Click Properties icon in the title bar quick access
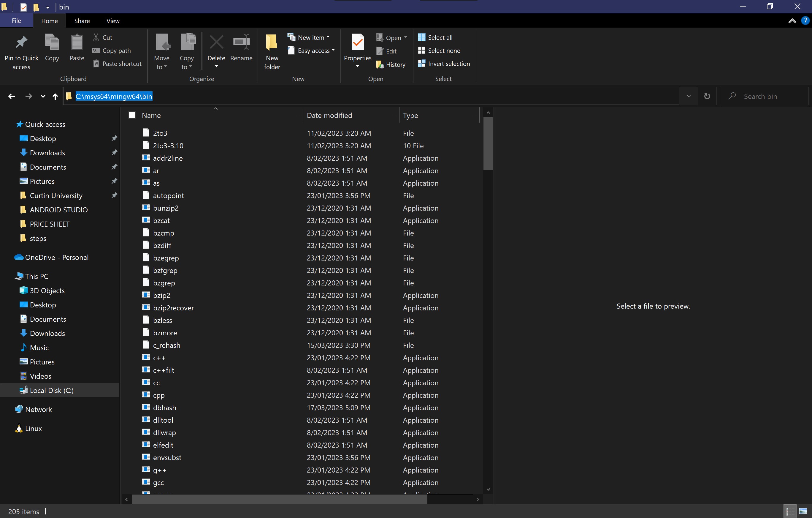 coord(24,7)
